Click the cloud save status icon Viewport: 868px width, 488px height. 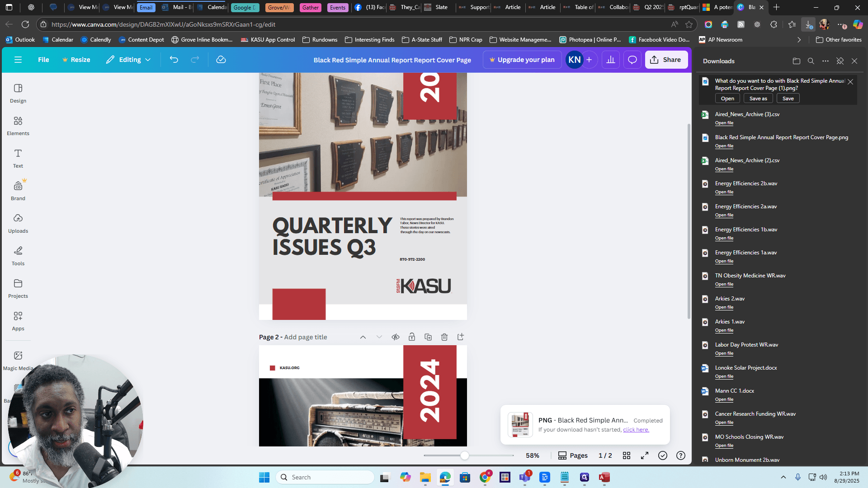point(221,60)
